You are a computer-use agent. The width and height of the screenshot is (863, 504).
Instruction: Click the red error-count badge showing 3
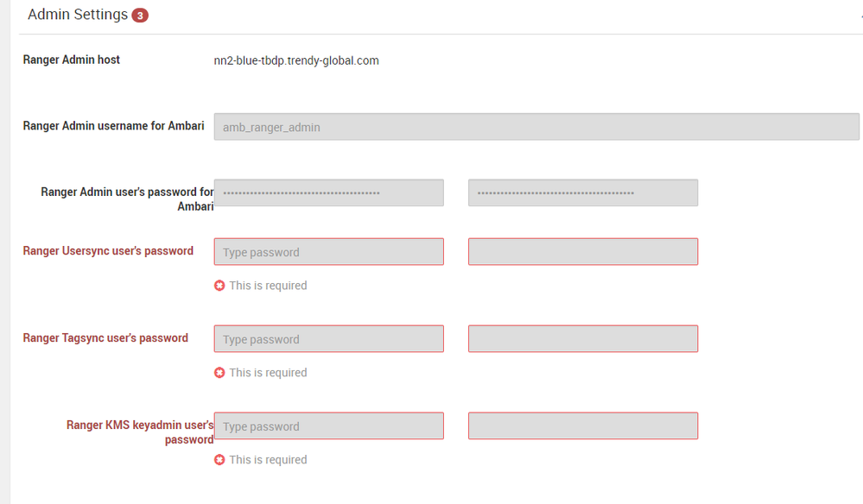pyautogui.click(x=140, y=16)
